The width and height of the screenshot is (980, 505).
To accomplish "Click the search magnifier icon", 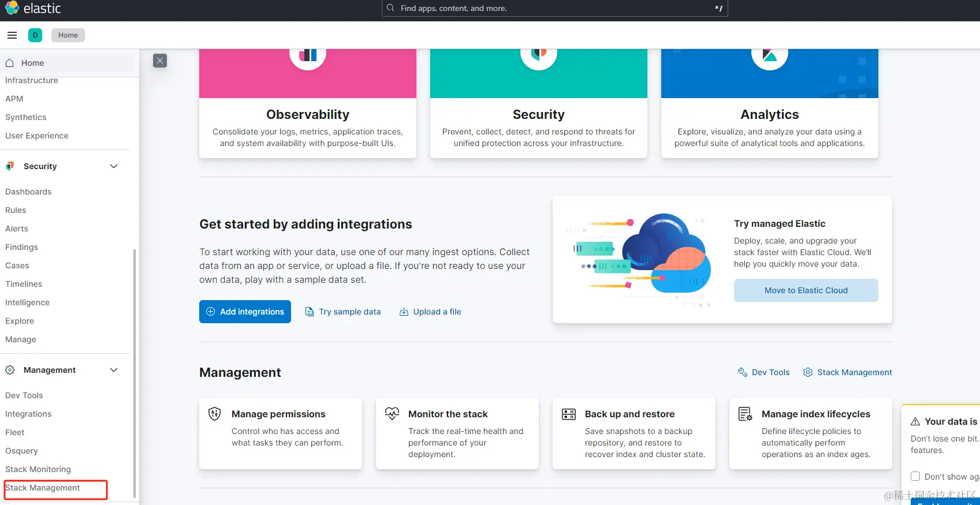I will pos(391,8).
